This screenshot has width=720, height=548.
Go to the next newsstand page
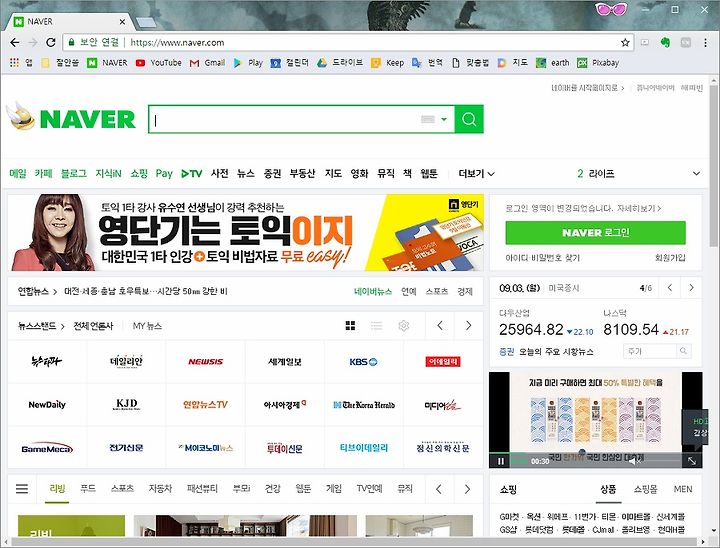click(x=468, y=326)
